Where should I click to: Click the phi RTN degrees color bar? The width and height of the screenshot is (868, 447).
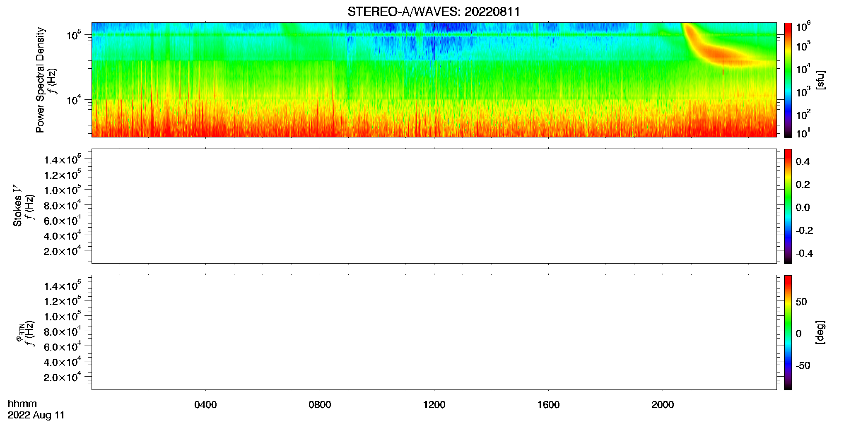pos(788,332)
